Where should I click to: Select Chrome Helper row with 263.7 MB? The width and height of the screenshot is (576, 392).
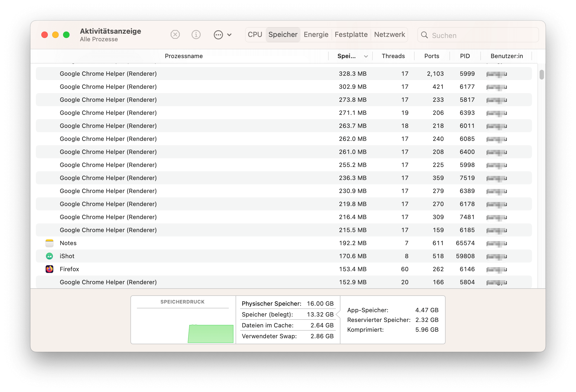point(284,126)
